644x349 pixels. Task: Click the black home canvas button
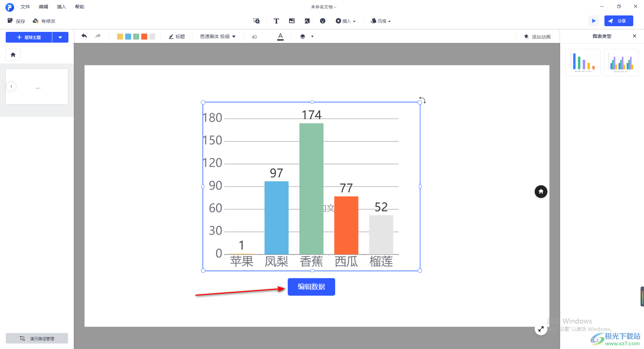pyautogui.click(x=541, y=192)
